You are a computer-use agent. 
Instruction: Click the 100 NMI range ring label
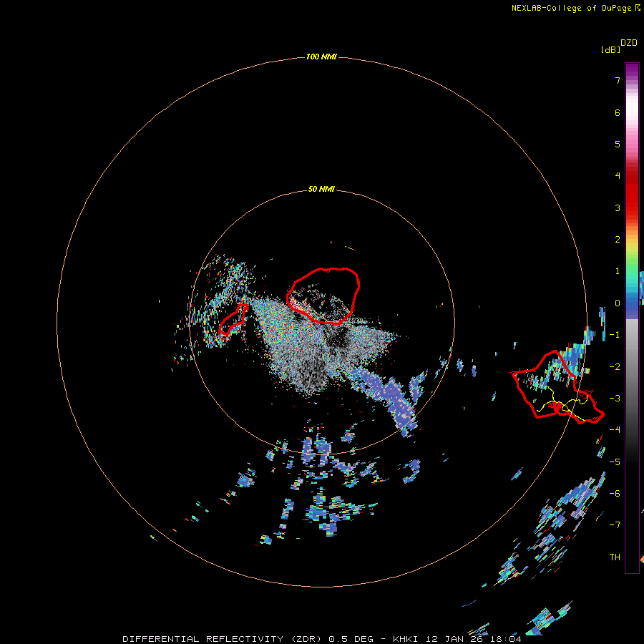(321, 57)
